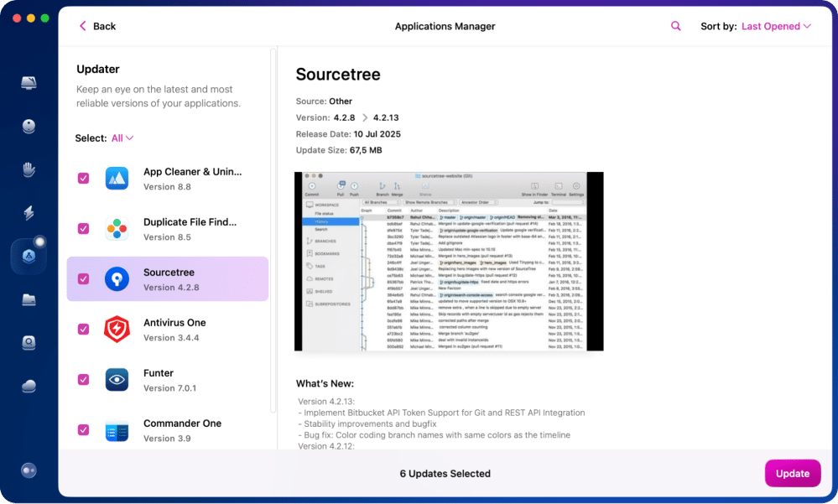838x504 pixels.
Task: Uncheck the Duplicate File Finder checkbox
Action: pos(83,228)
